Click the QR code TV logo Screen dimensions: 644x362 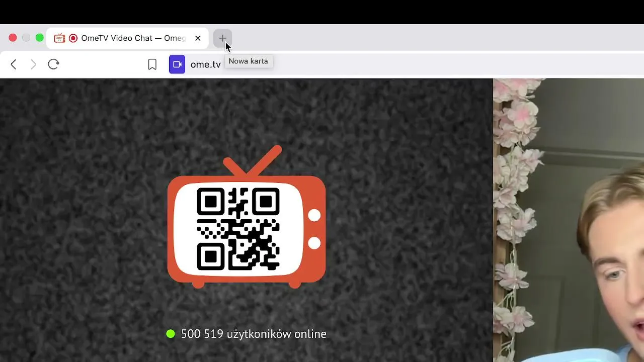(247, 217)
